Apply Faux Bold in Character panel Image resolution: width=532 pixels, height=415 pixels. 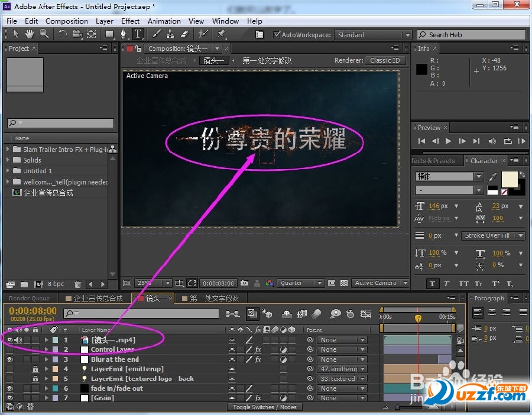click(x=432, y=284)
